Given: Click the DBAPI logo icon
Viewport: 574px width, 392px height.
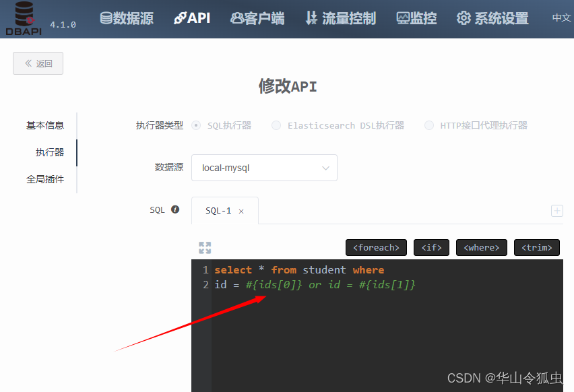Looking at the screenshot, I should 24,15.
